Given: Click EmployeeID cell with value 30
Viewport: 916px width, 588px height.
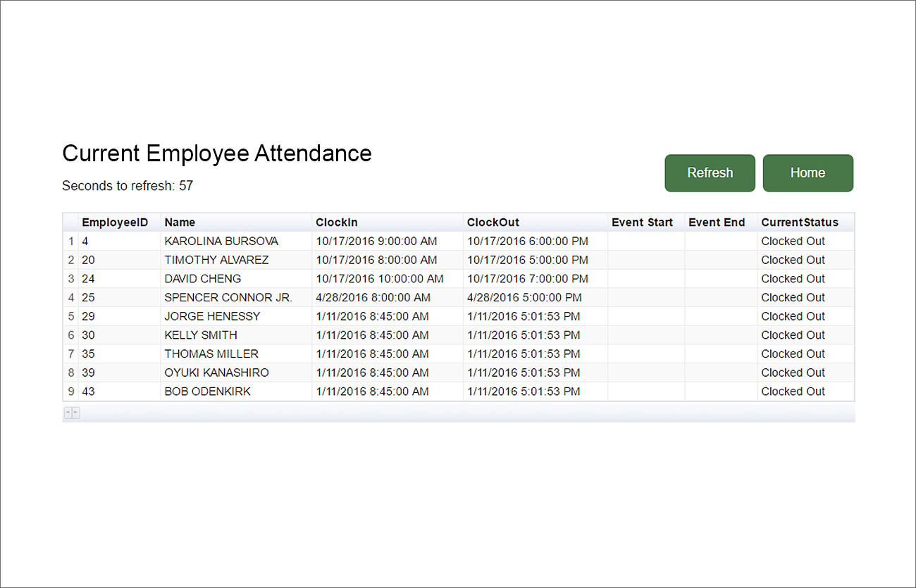Looking at the screenshot, I should point(119,335).
